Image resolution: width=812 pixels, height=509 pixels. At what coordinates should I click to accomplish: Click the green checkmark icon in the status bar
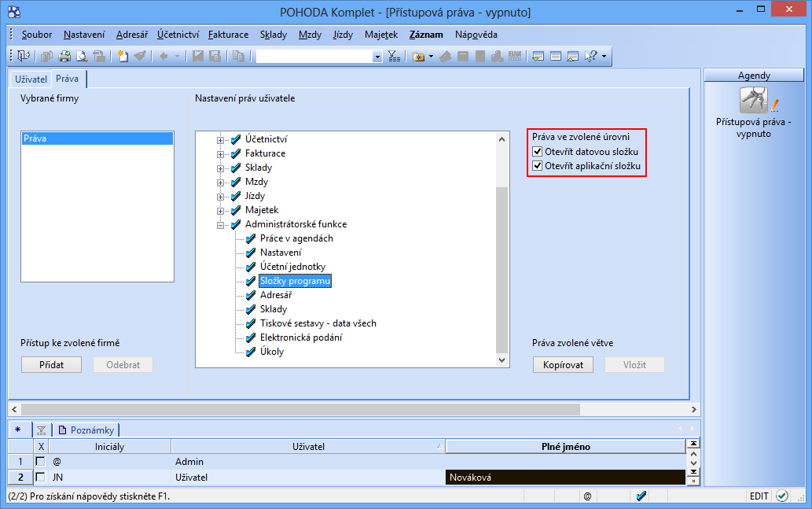click(x=782, y=496)
